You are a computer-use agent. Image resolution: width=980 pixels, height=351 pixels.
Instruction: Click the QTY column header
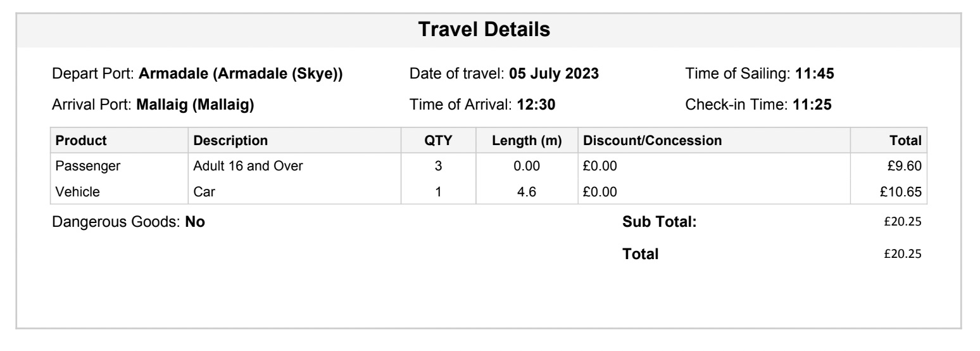(438, 141)
